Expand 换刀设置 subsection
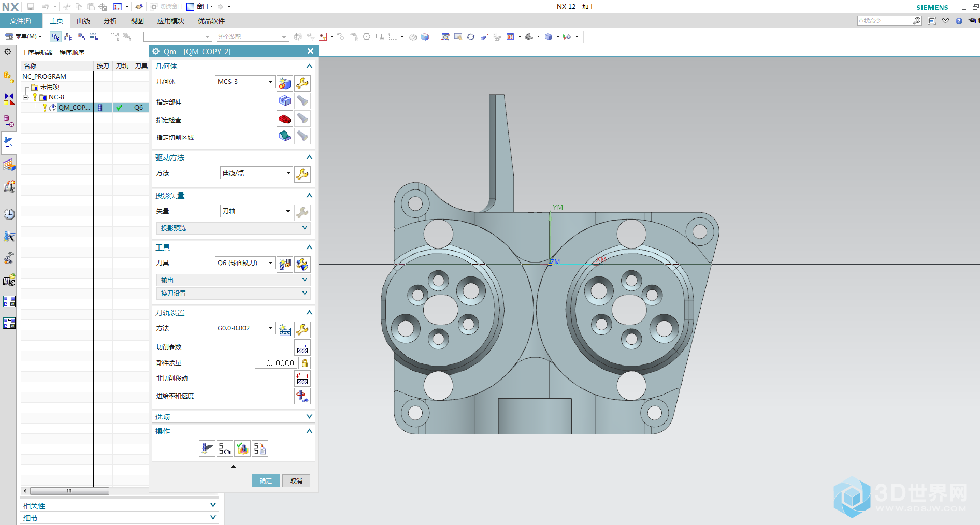980x525 pixels. pyautogui.click(x=234, y=293)
